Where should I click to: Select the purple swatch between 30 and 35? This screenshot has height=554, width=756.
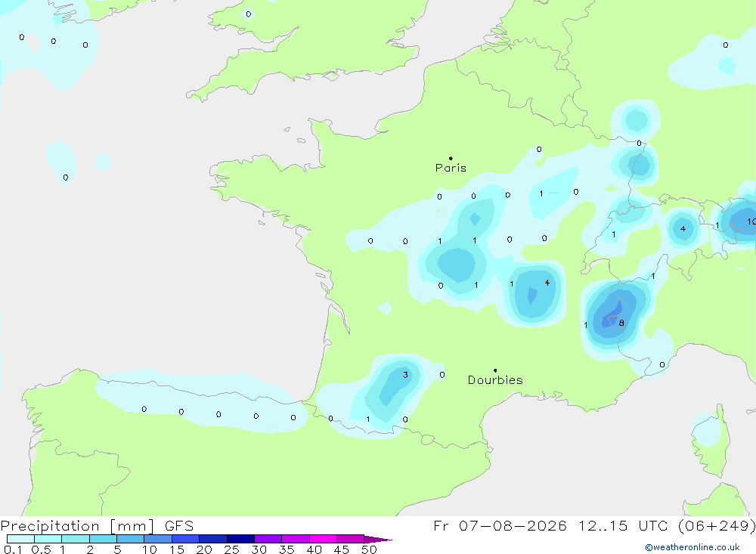[x=268, y=539]
